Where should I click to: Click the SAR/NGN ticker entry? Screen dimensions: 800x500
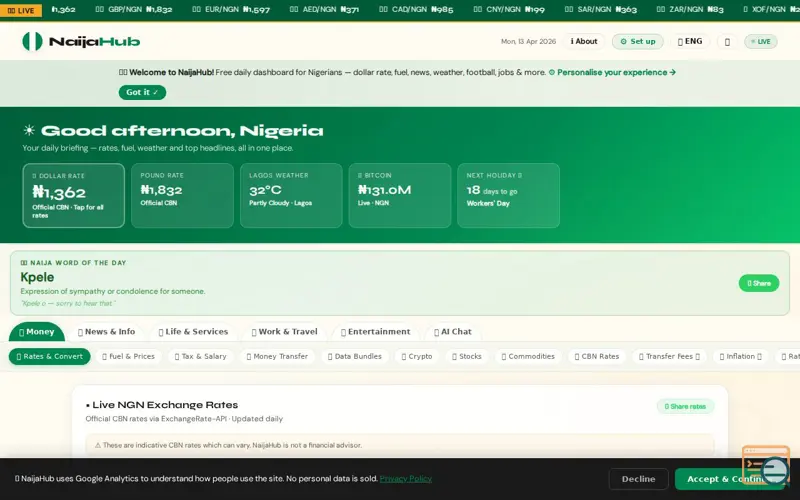coord(601,10)
